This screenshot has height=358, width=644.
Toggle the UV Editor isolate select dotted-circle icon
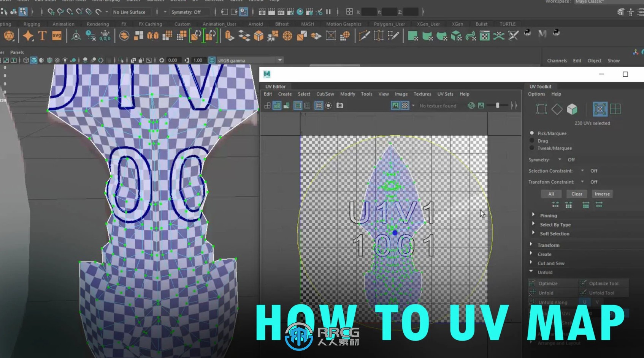point(328,106)
